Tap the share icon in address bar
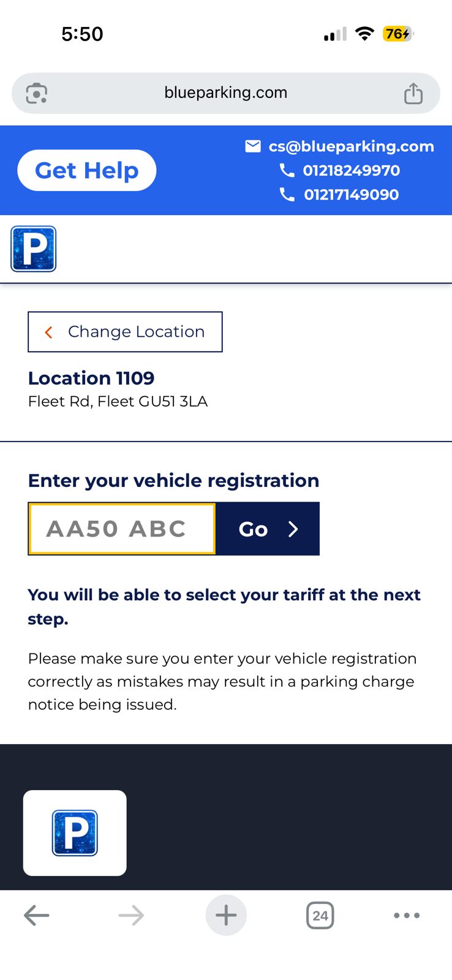The width and height of the screenshot is (452, 980). pos(413,93)
